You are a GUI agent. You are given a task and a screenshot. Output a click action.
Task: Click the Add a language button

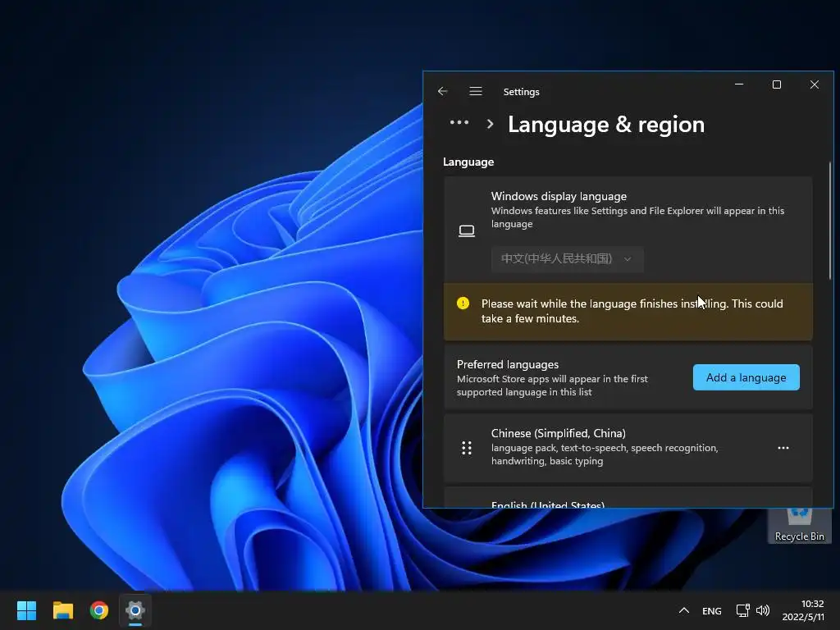coord(746,377)
